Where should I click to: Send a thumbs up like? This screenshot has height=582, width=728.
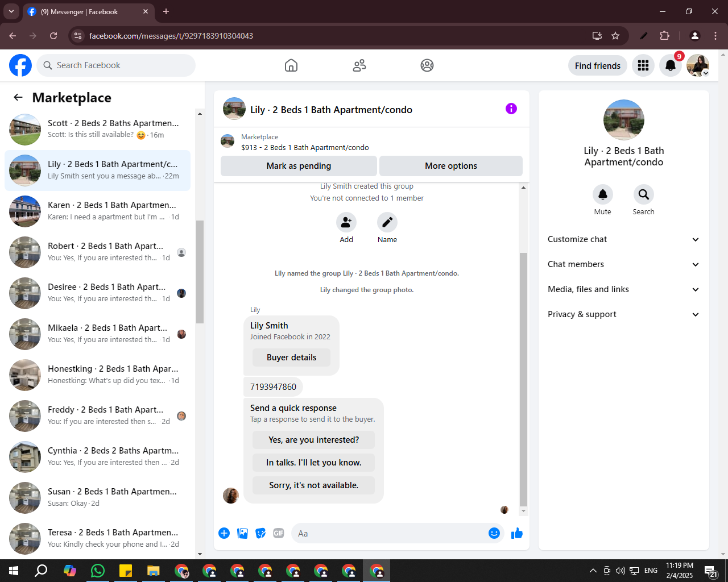(x=517, y=533)
